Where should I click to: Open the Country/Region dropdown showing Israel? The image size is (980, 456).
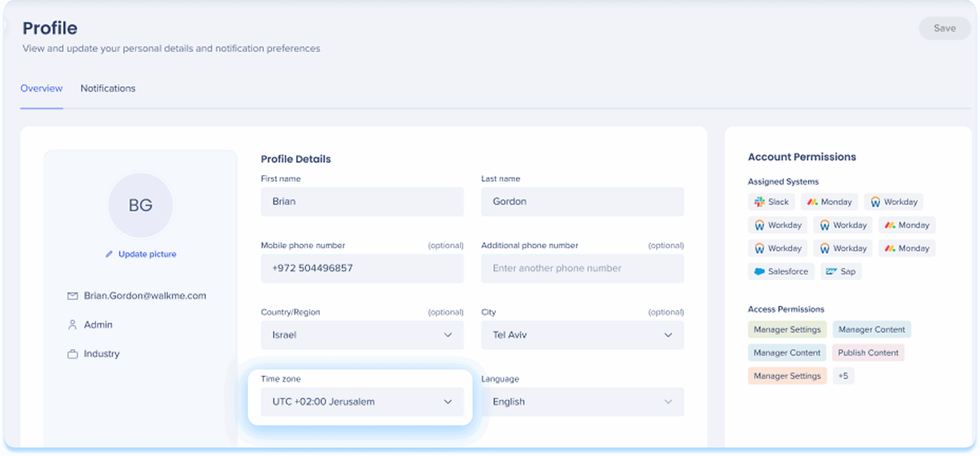pos(362,335)
